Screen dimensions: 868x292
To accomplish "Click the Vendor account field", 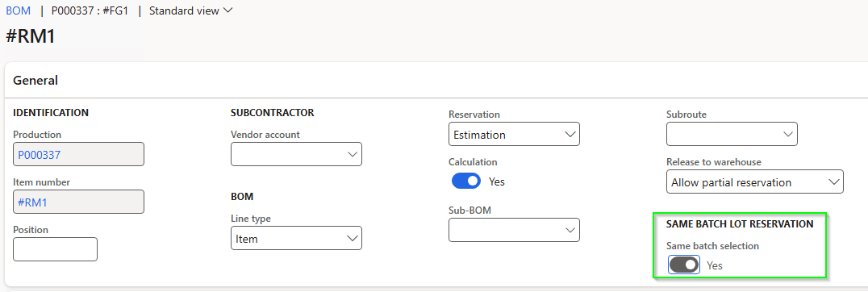I will click(296, 154).
